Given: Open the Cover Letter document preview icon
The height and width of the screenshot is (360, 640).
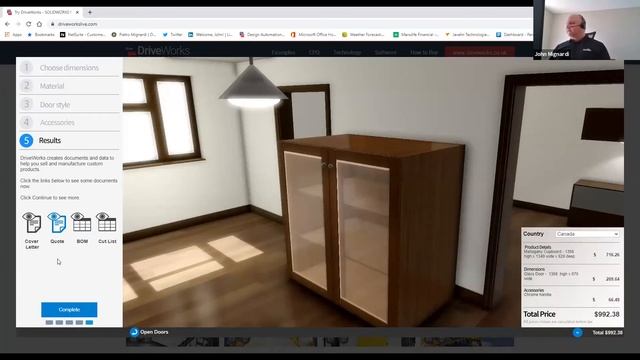Looking at the screenshot, I should (x=32, y=222).
